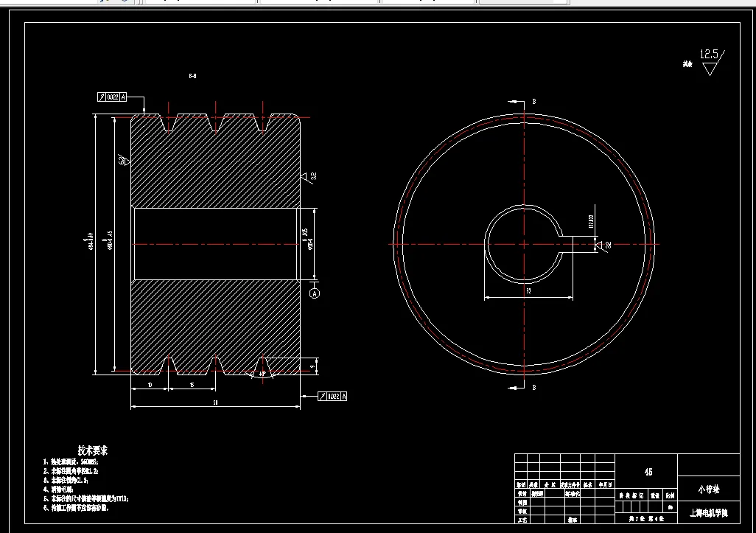
Task: Select the B-B section view label
Action: click(192, 76)
